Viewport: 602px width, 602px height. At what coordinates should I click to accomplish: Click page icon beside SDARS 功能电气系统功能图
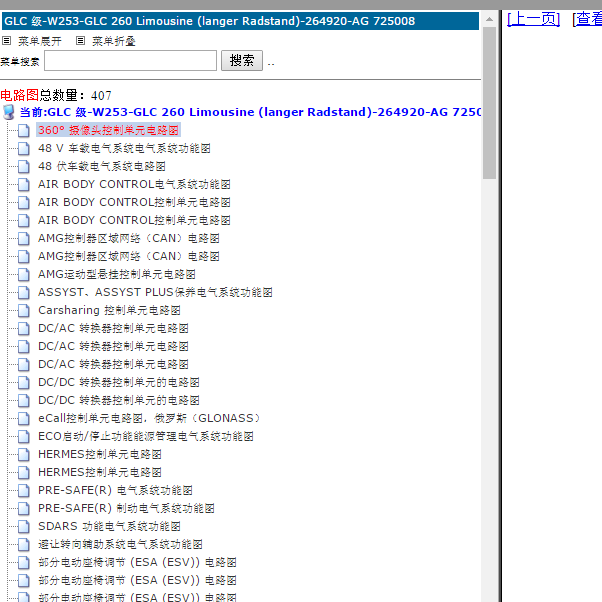click(x=24, y=527)
